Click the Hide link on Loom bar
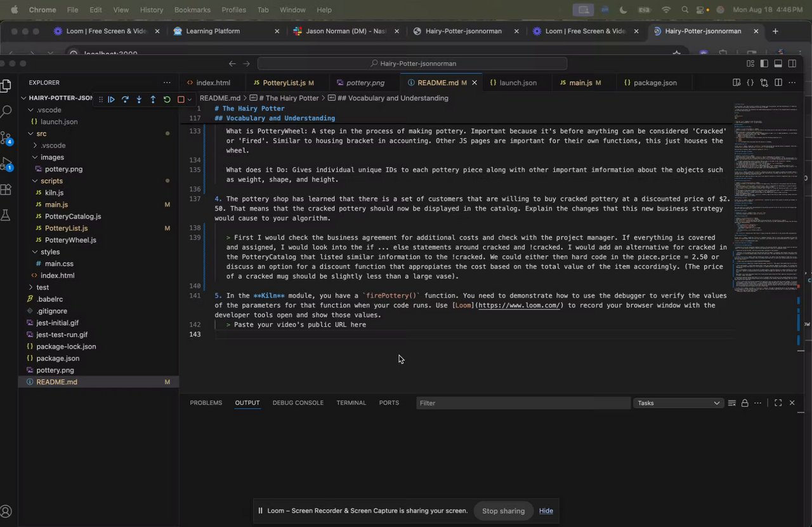This screenshot has height=527, width=812. pos(546,510)
